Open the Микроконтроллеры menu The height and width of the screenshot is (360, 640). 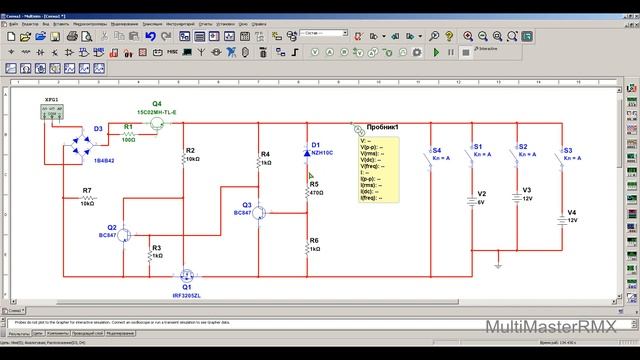point(90,24)
